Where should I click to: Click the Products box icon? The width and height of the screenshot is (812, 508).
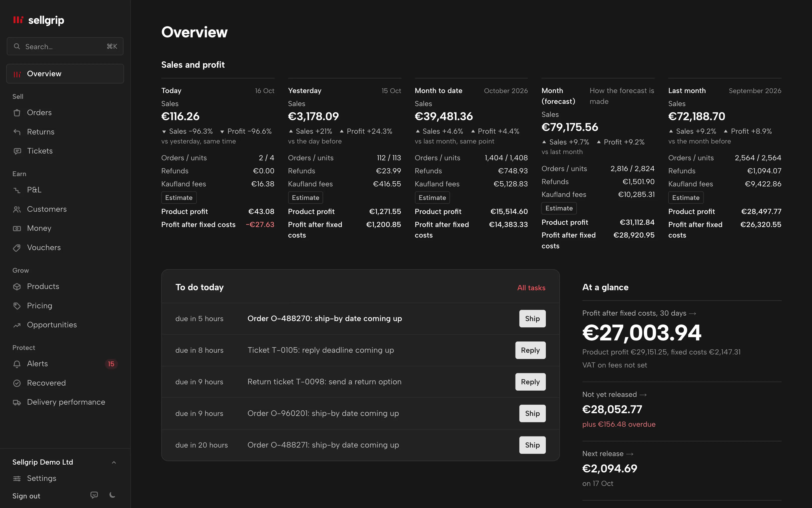[17, 286]
